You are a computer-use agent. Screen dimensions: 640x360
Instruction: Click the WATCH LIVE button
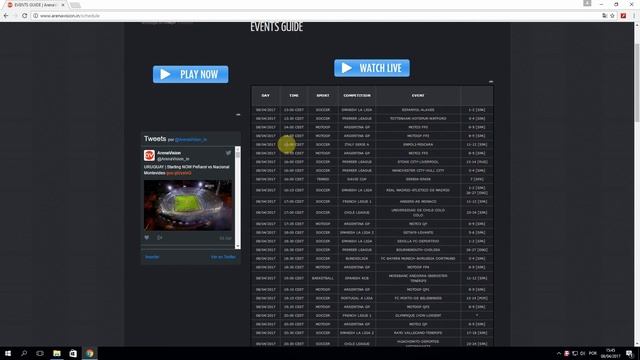372,68
